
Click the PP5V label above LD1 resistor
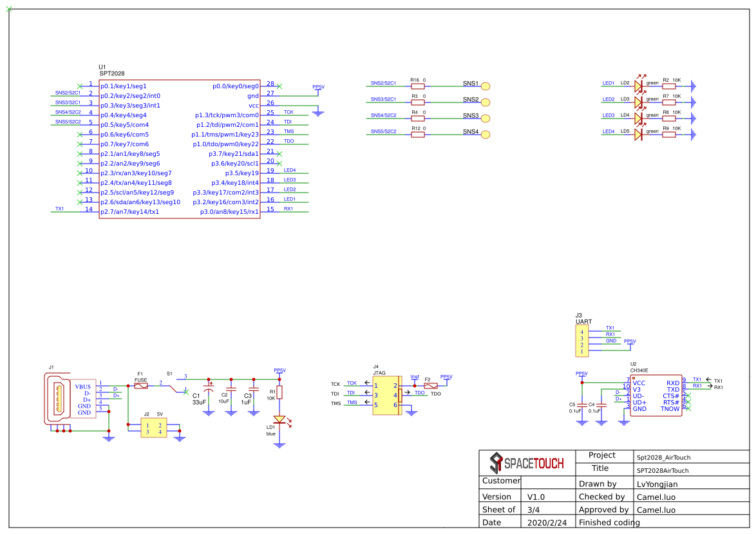coord(279,370)
